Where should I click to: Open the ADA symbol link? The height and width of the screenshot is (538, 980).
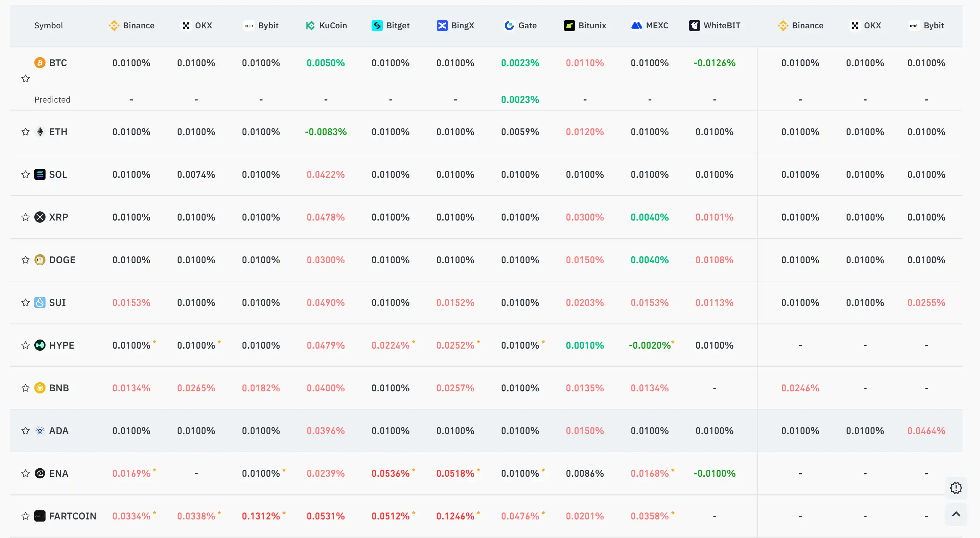[x=58, y=431]
